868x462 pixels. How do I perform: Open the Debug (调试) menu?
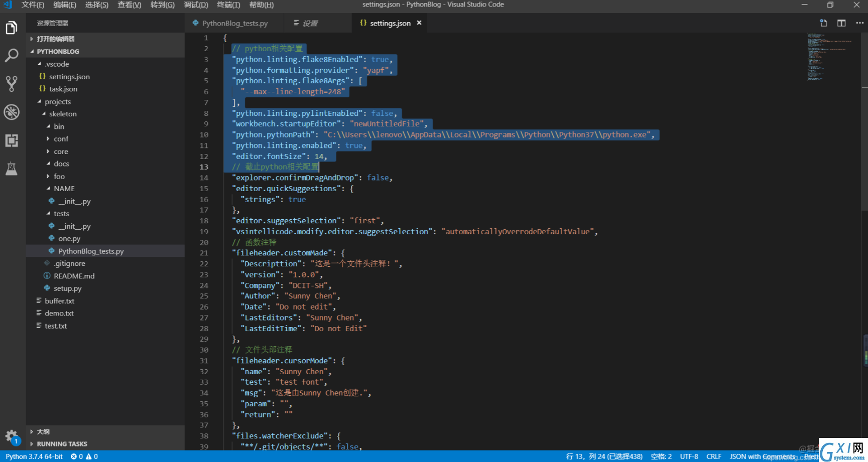tap(196, 5)
